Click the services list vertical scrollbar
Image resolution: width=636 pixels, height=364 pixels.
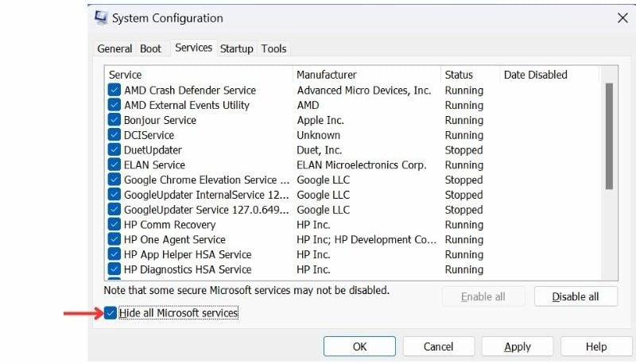click(x=609, y=136)
